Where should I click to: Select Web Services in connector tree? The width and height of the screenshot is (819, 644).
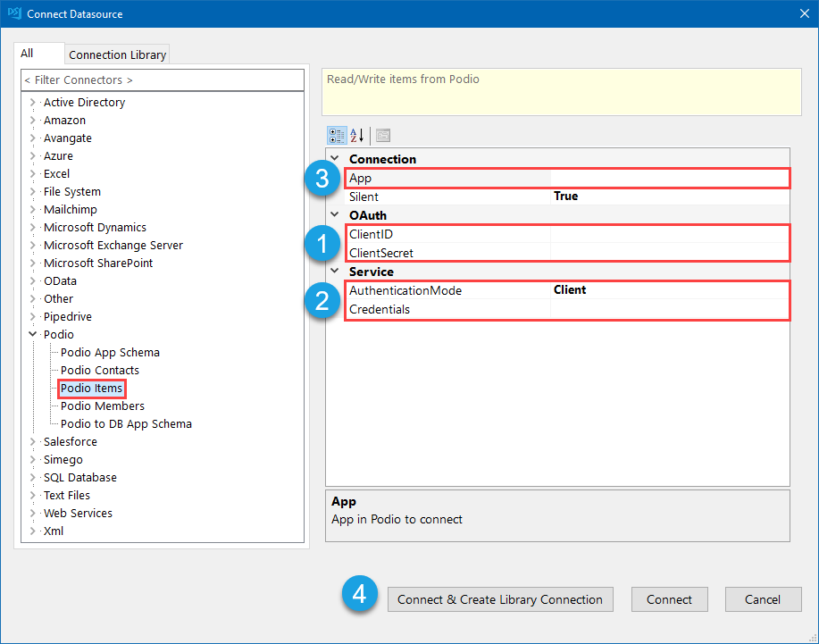click(78, 514)
